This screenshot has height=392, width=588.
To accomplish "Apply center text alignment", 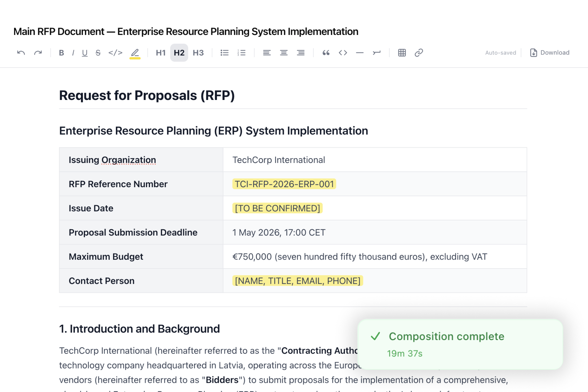I will tap(284, 52).
